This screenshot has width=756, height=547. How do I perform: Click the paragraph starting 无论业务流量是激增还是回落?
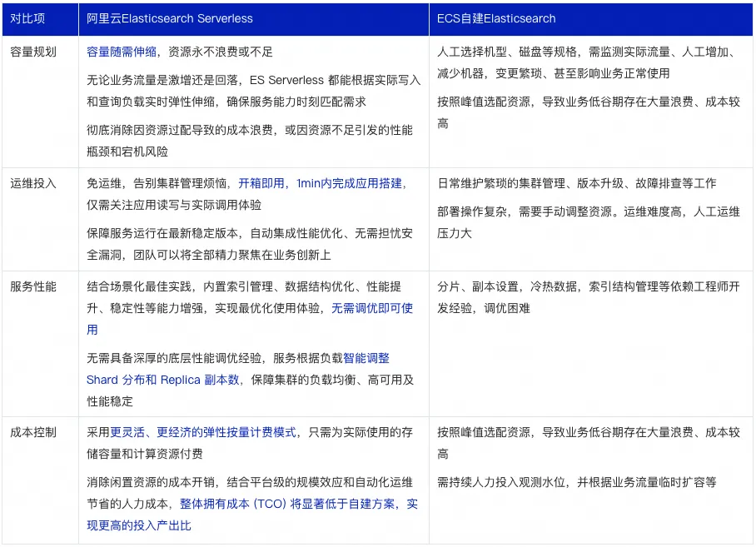(x=254, y=91)
